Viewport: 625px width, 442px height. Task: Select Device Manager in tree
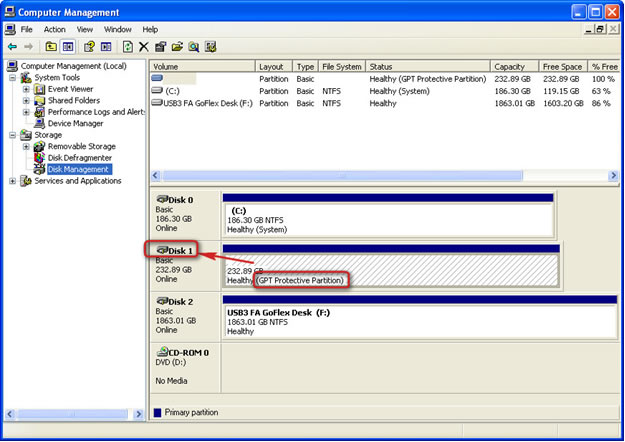point(74,123)
